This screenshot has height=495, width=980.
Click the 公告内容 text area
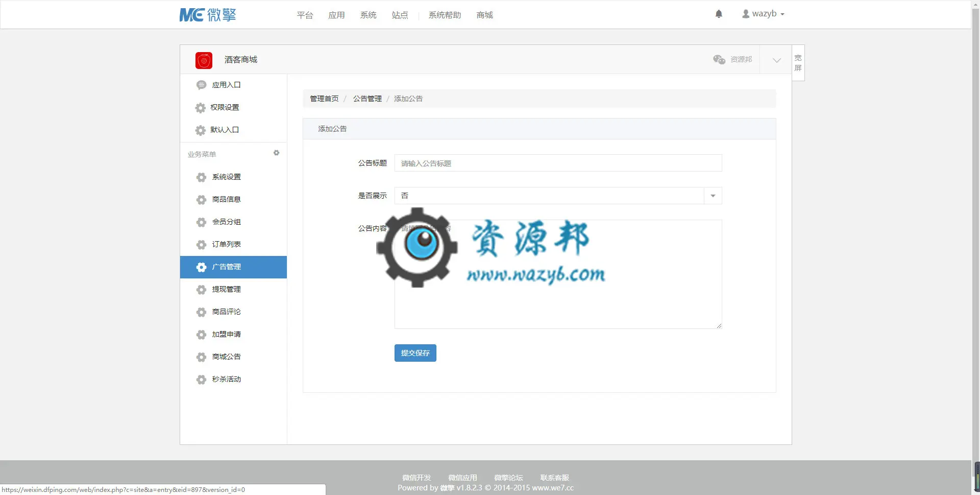(x=558, y=274)
